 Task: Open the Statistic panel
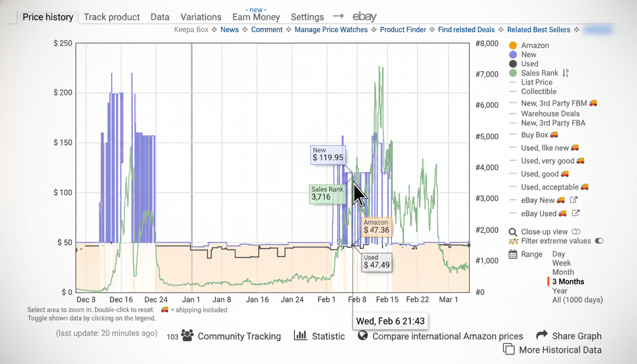pos(328,336)
